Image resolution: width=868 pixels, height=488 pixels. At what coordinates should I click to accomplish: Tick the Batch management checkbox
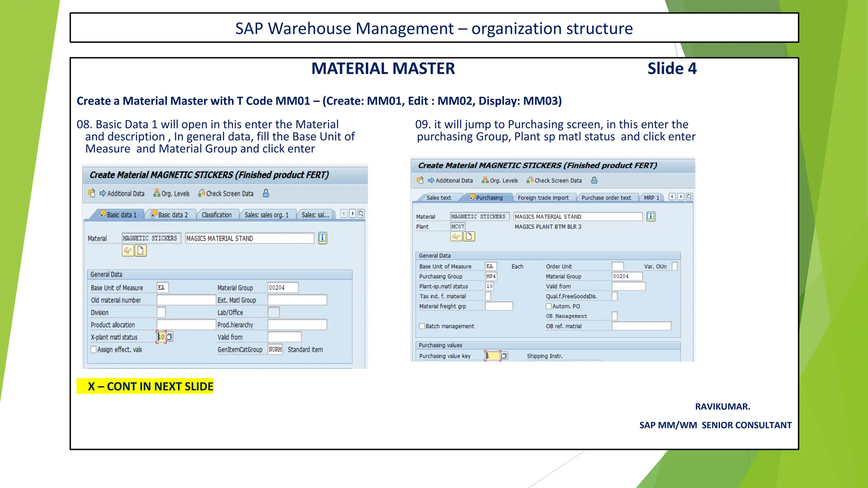[422, 326]
